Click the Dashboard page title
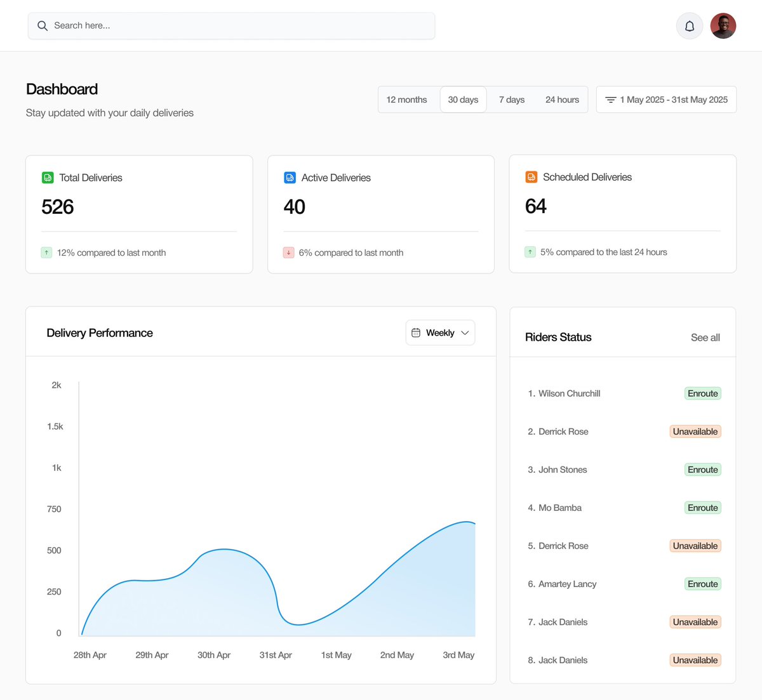762x700 pixels. [x=62, y=89]
